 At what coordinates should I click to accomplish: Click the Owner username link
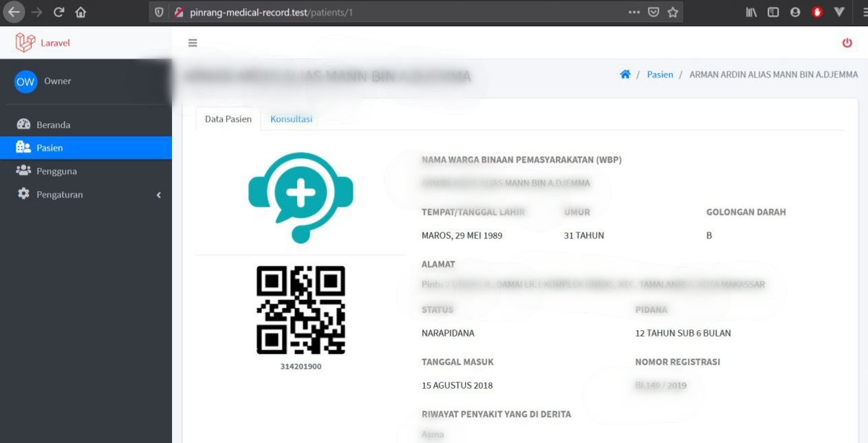click(x=58, y=81)
